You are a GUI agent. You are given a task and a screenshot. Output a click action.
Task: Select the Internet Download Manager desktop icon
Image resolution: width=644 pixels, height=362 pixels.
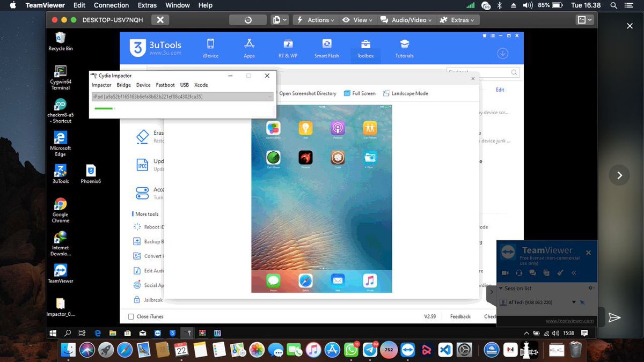(x=60, y=243)
